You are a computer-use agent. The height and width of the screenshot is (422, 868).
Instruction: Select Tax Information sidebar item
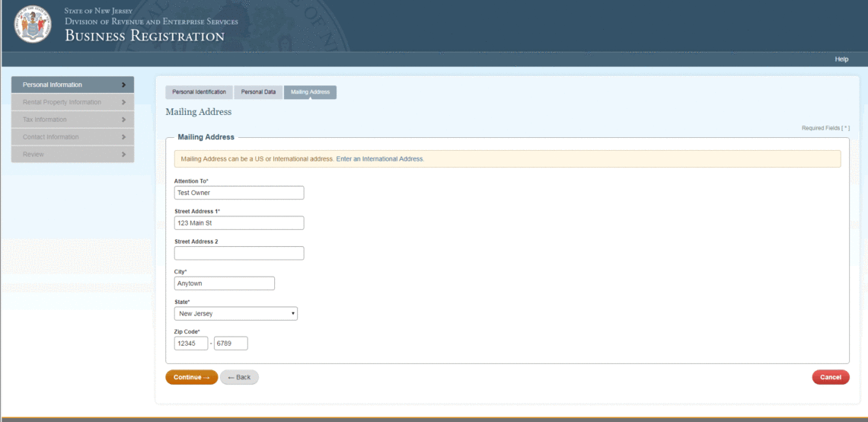[x=72, y=120]
